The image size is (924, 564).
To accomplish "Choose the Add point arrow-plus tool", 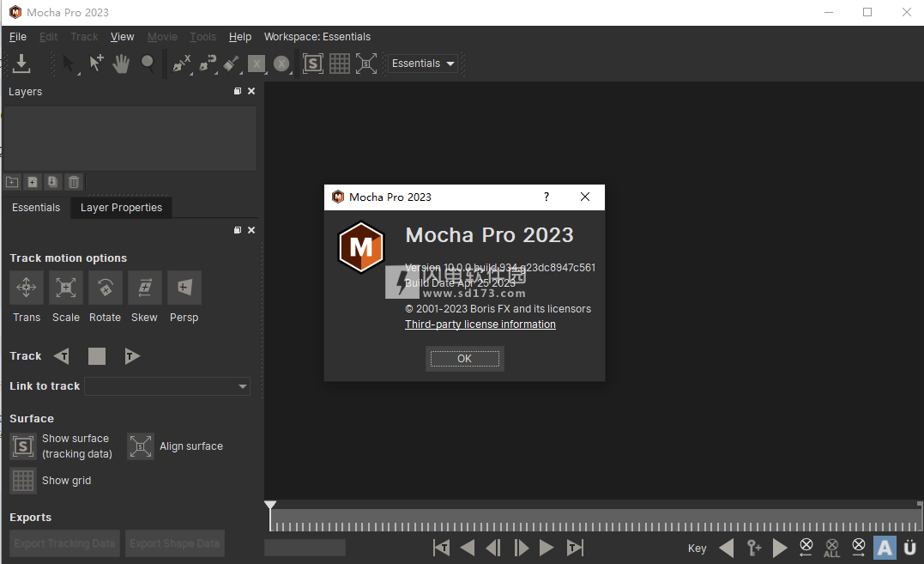I will pos(95,63).
